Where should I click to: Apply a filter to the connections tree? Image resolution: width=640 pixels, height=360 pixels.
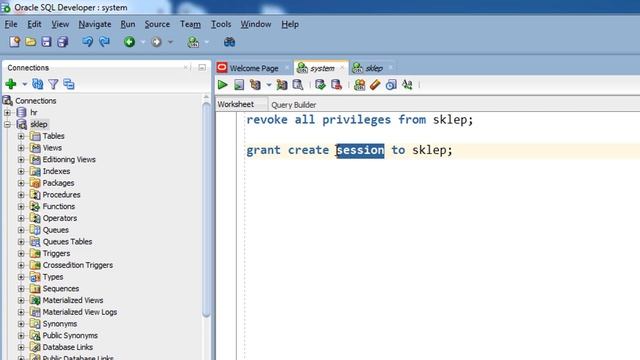53,84
